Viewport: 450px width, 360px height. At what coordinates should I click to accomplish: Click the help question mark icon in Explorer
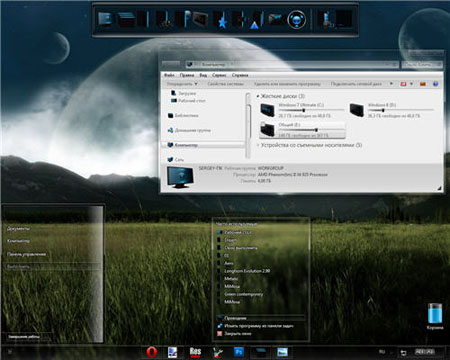tap(435, 84)
